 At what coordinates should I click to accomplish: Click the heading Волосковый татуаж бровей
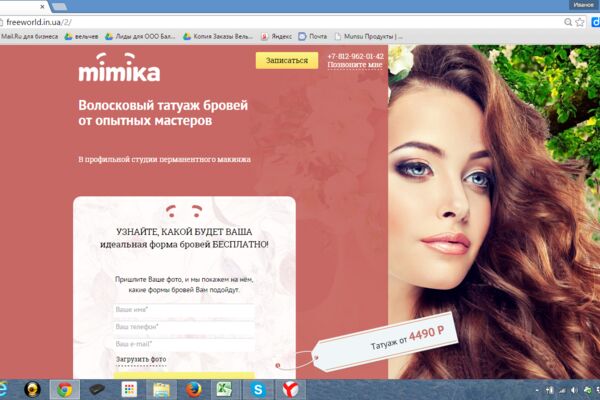pyautogui.click(x=163, y=105)
